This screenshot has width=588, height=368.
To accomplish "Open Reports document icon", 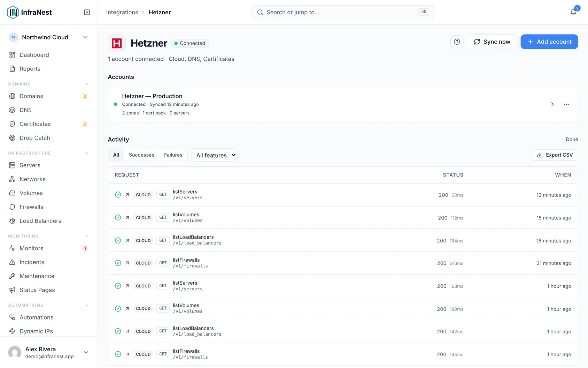I will [12, 69].
